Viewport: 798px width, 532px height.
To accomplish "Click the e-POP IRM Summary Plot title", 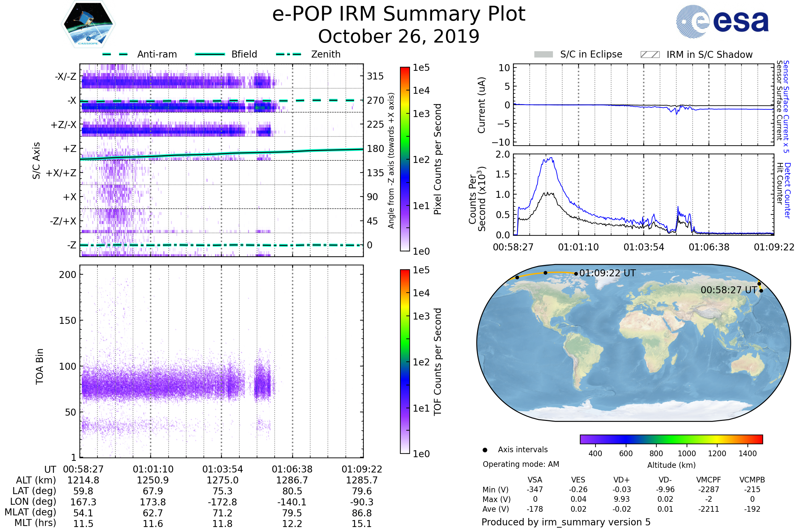I will 399,14.
